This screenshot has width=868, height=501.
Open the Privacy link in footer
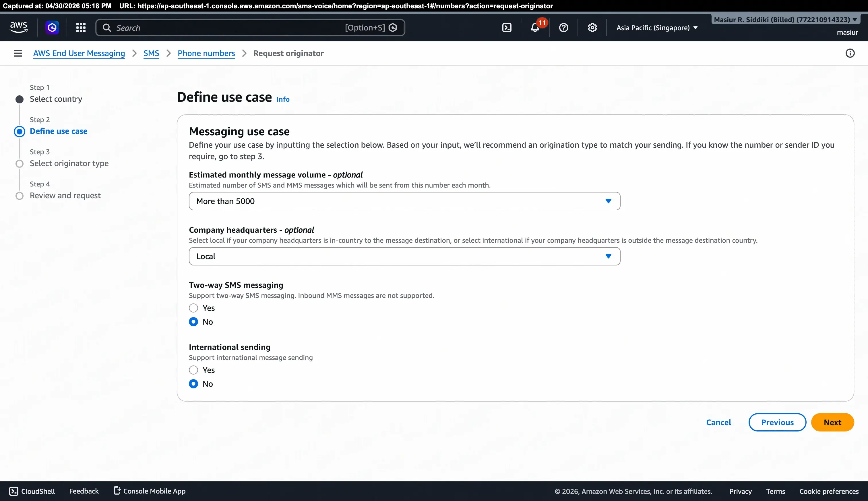click(741, 491)
